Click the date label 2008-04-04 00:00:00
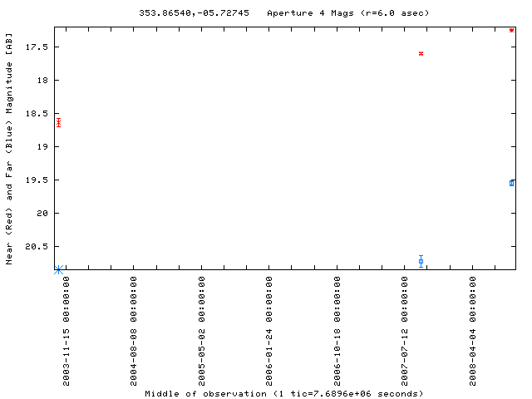532x399 pixels. (x=473, y=331)
